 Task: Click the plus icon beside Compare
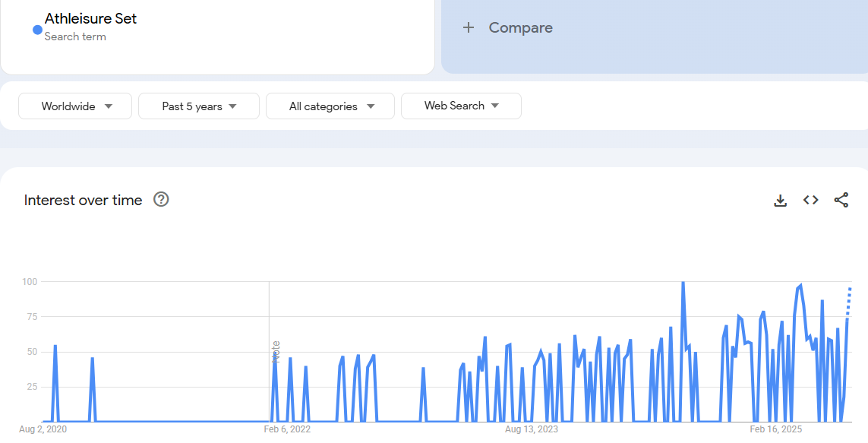pyautogui.click(x=469, y=28)
